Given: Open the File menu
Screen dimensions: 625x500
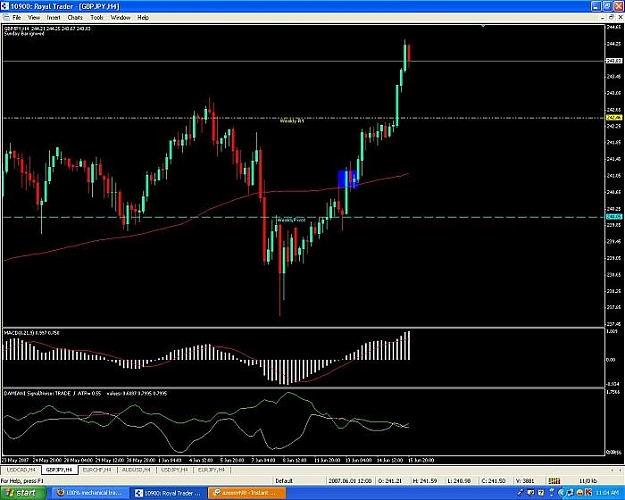Looking at the screenshot, I should pyautogui.click(x=17, y=18).
